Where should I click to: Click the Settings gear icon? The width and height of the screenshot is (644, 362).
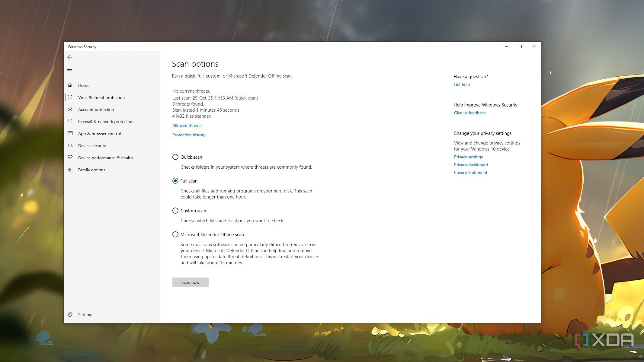click(70, 314)
